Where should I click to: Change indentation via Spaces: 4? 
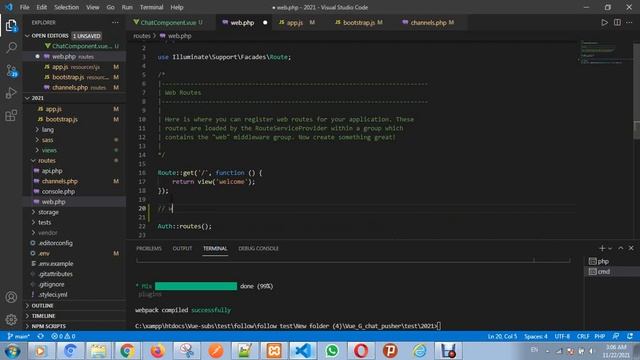[536, 336]
